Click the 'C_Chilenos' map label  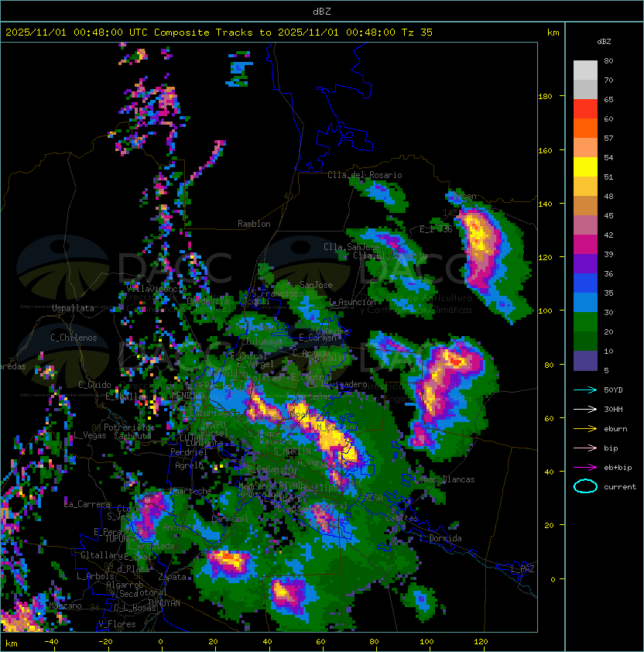click(x=74, y=337)
